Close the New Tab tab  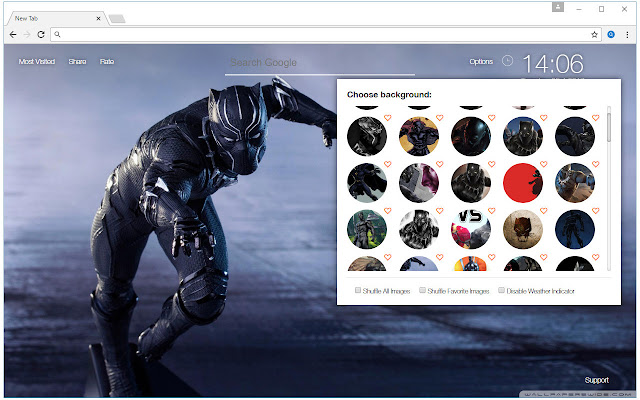point(98,18)
